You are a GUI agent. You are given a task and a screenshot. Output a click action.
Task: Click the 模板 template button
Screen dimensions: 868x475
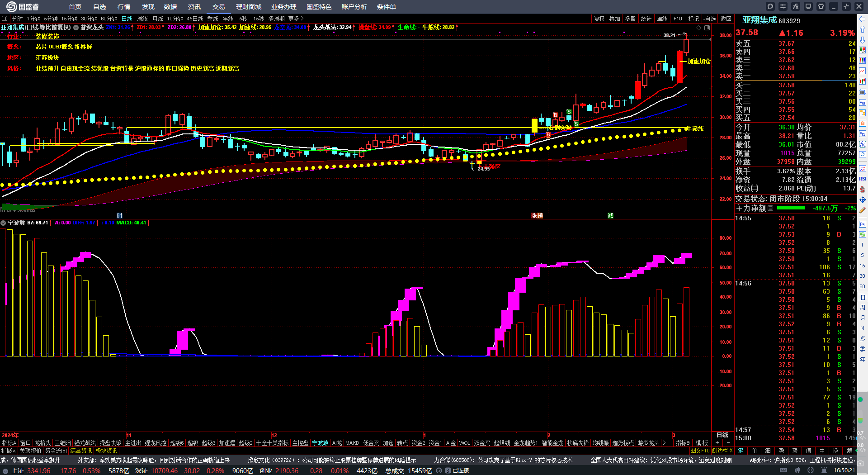point(702,443)
